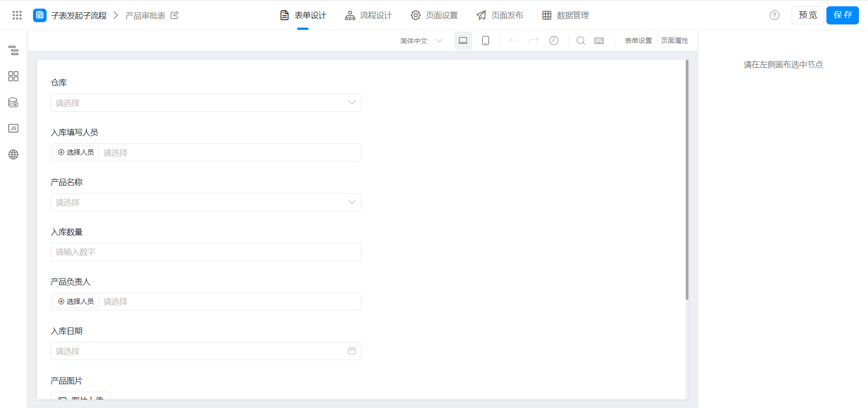This screenshot has width=868, height=408.
Task: Select the 仓库 field label
Action: tap(59, 83)
